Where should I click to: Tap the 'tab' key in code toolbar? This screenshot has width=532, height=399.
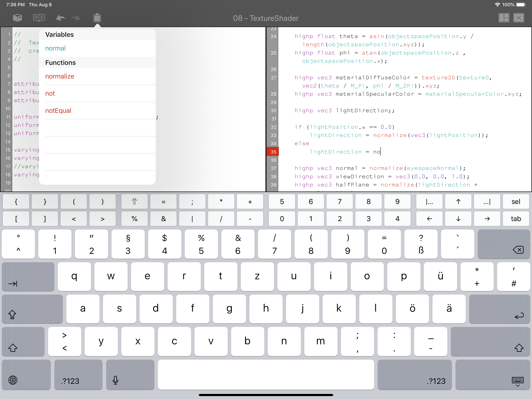tap(516, 219)
